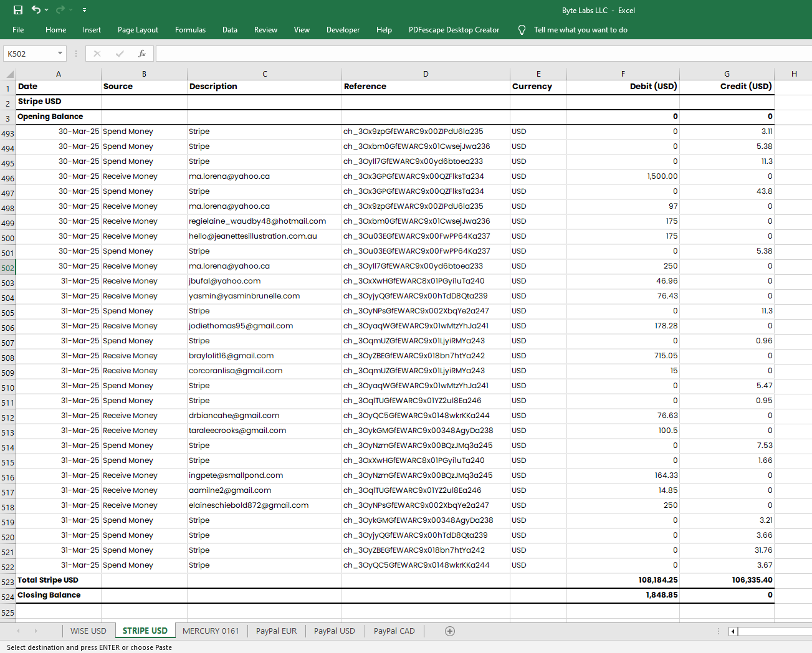Click previous sheet navigation arrow
The height and width of the screenshot is (653, 812).
18,631
